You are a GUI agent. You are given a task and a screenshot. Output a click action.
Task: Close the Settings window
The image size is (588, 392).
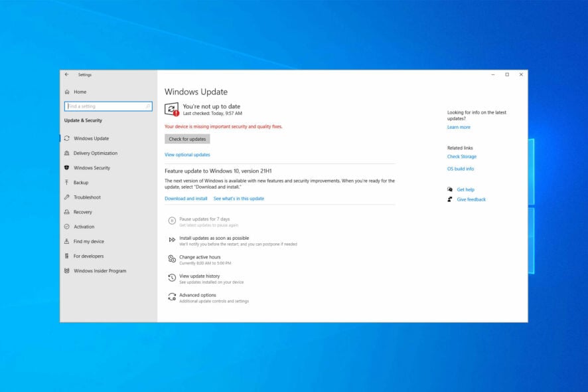(x=521, y=74)
